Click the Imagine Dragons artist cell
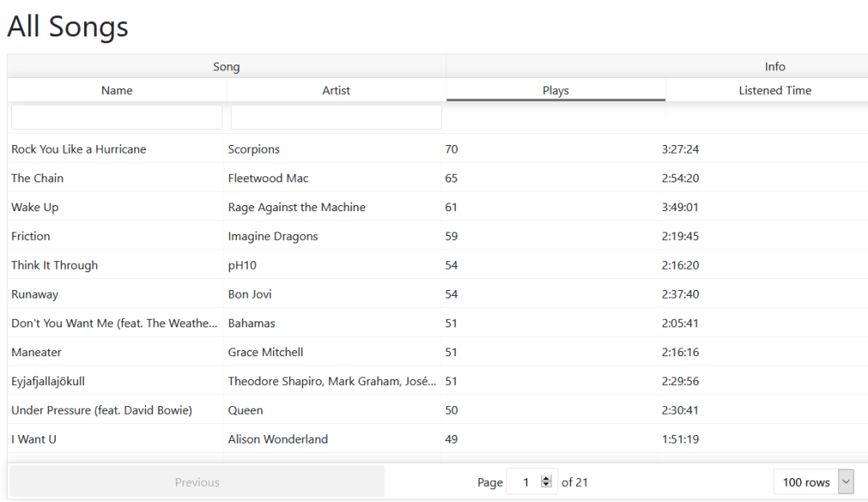 click(272, 237)
